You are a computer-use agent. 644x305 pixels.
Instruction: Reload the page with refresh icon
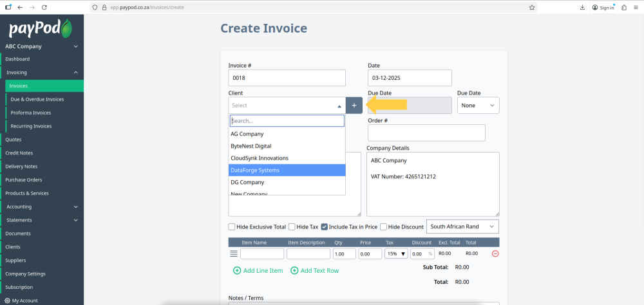[x=44, y=7]
